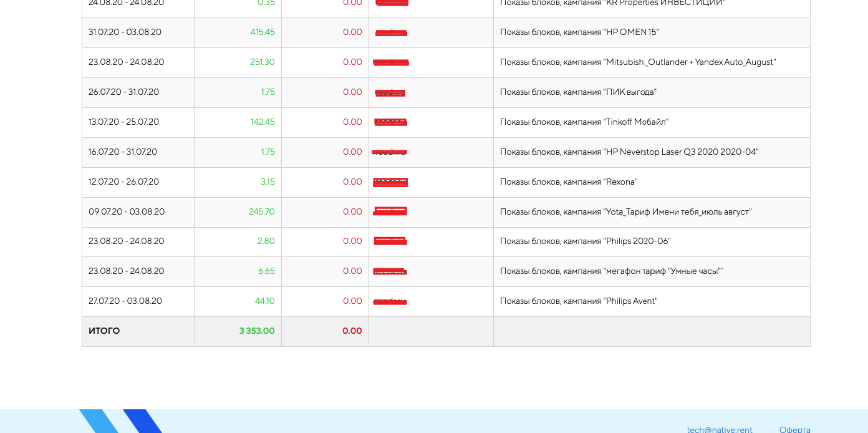Click campaign text "Philips 2020-06"
The height and width of the screenshot is (433, 868).
click(x=637, y=241)
